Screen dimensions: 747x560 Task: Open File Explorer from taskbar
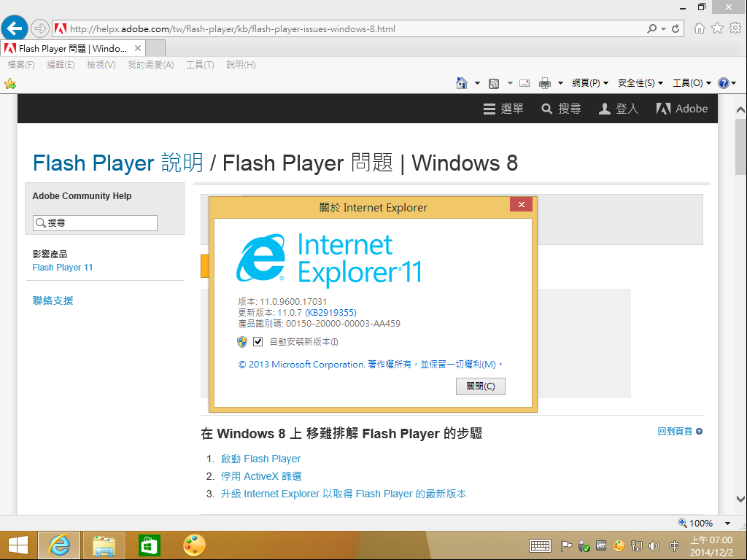pyautogui.click(x=104, y=545)
